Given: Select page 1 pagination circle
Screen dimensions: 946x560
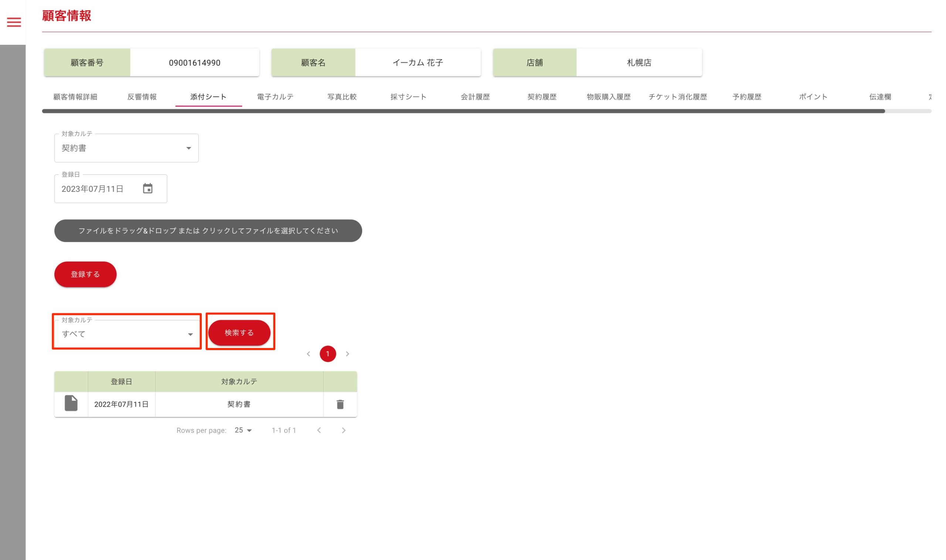Looking at the screenshot, I should 328,354.
